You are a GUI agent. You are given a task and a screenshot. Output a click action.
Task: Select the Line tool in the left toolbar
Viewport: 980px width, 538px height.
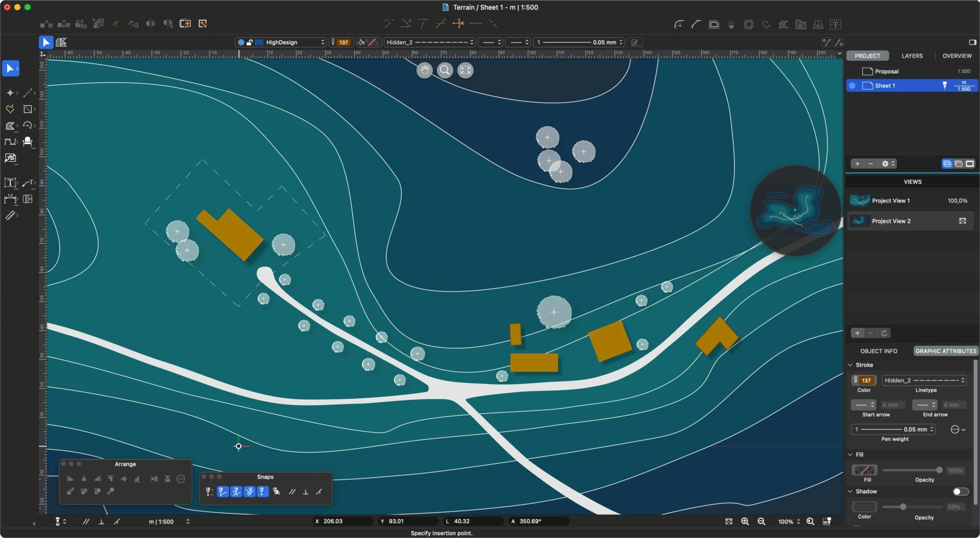pos(29,92)
